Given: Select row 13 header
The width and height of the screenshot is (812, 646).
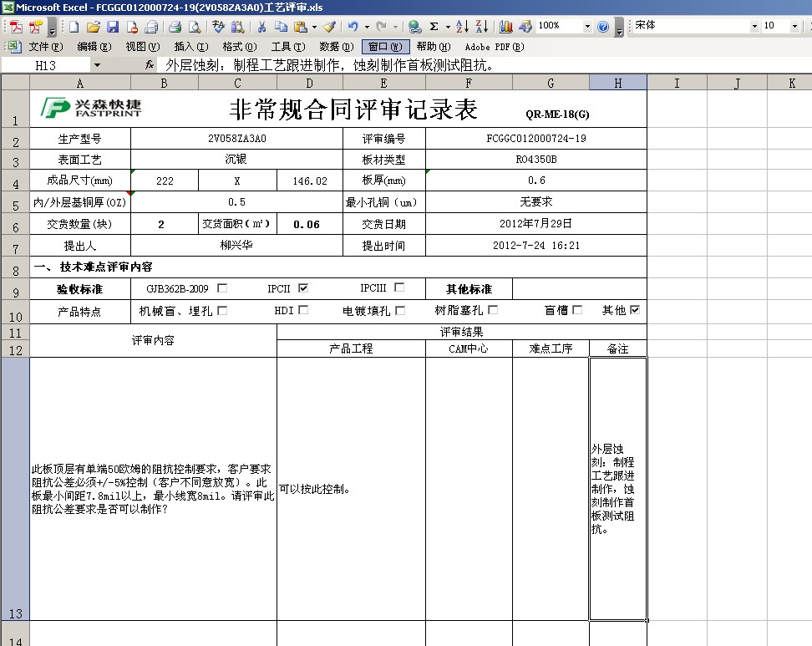Looking at the screenshot, I should pyautogui.click(x=16, y=489).
